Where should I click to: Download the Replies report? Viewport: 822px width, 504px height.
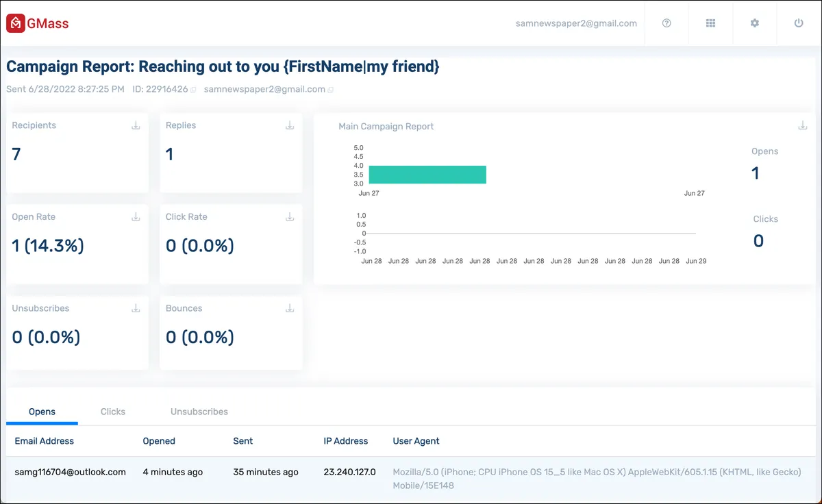290,125
